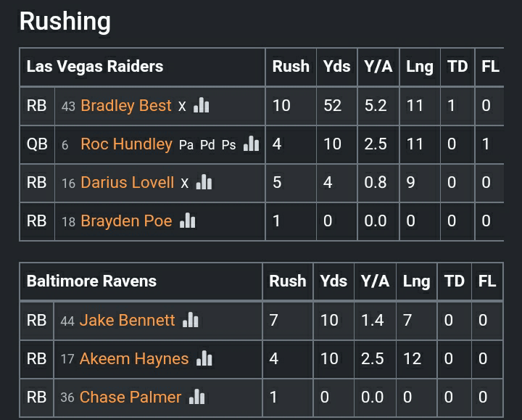Click the Pa tag for Roc Hundley
The width and height of the screenshot is (522, 420).
pyautogui.click(x=186, y=145)
